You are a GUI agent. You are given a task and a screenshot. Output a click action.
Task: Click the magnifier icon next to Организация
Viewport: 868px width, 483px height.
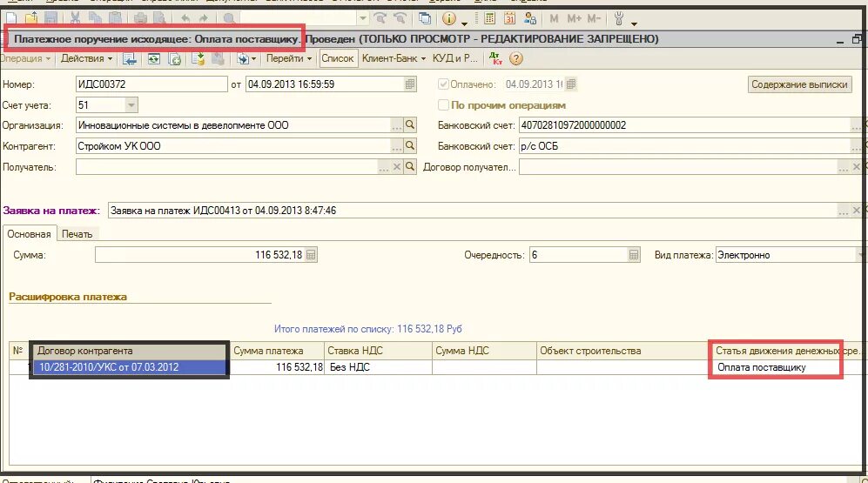410,125
